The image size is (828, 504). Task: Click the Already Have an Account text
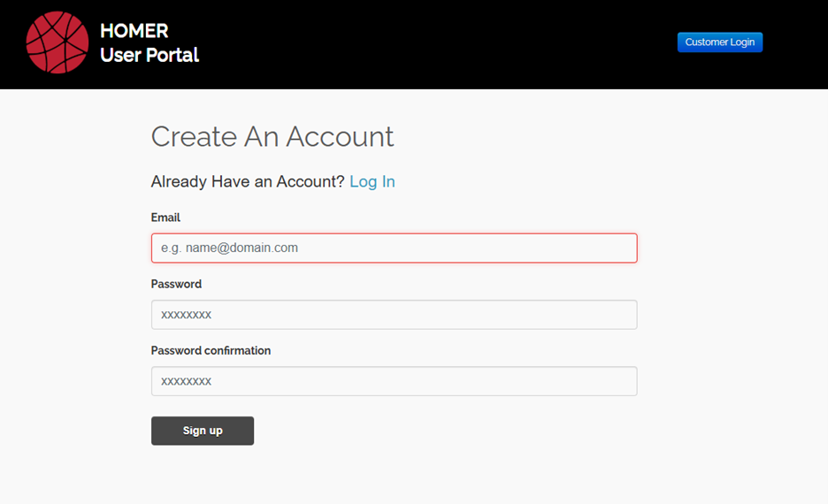[x=248, y=182]
